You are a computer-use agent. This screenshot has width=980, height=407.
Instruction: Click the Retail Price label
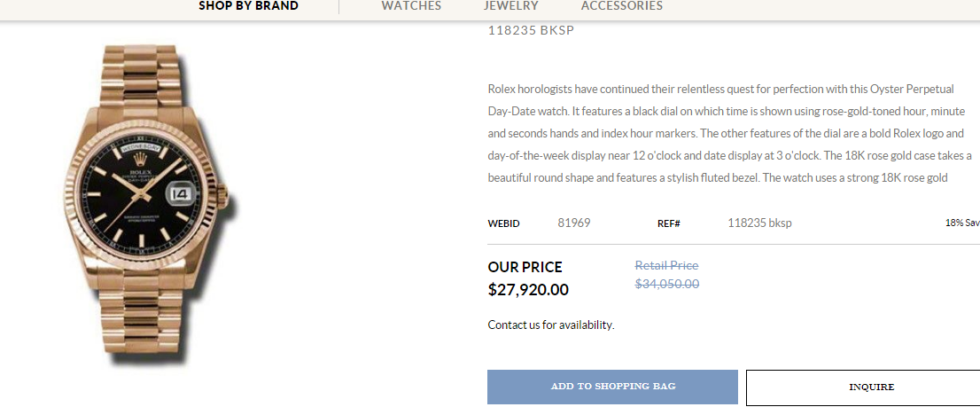(x=667, y=266)
